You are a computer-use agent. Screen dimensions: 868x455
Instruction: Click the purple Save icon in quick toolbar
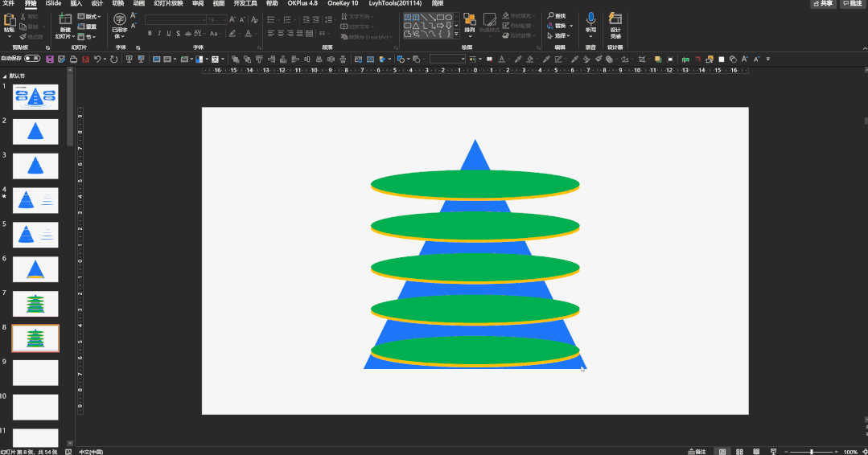50,59
